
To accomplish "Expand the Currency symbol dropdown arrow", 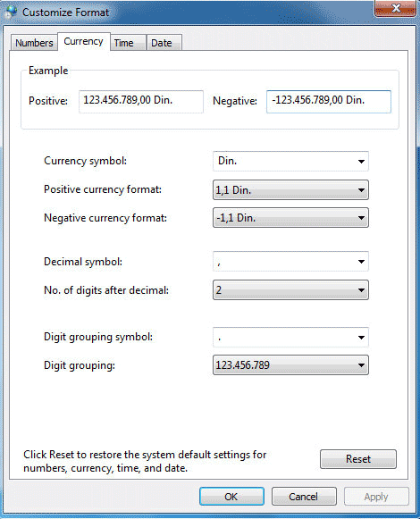I will coord(361,162).
